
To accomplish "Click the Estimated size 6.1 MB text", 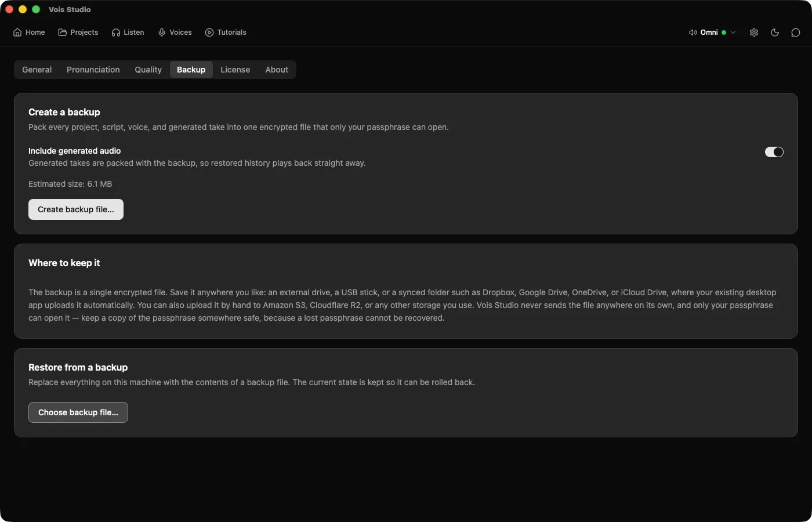I will point(70,184).
